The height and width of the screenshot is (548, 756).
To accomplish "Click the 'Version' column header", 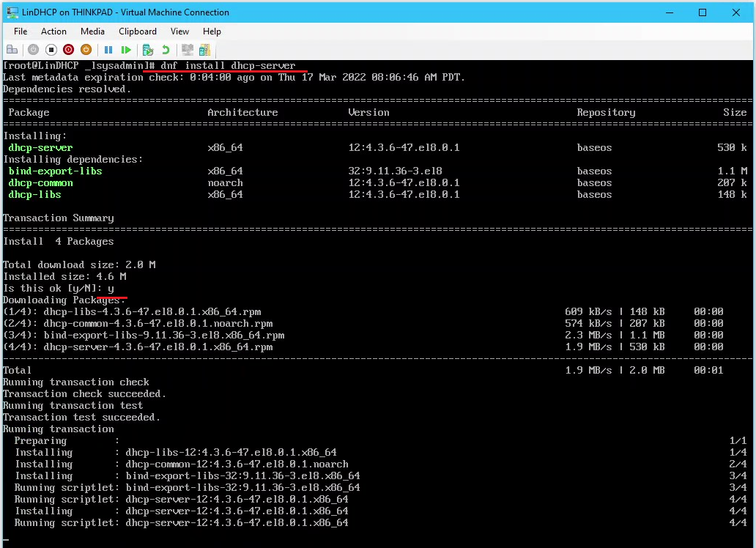I will point(368,112).
